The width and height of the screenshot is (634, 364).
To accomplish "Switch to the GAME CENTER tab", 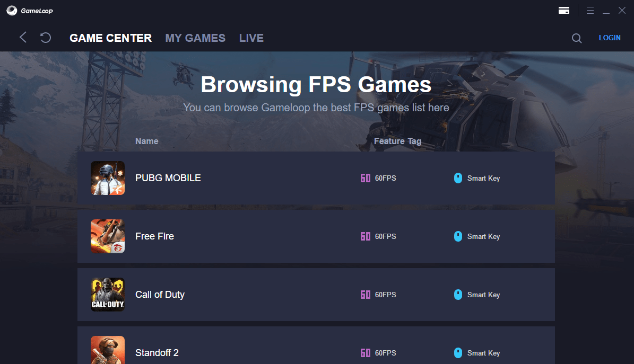I will click(x=110, y=38).
